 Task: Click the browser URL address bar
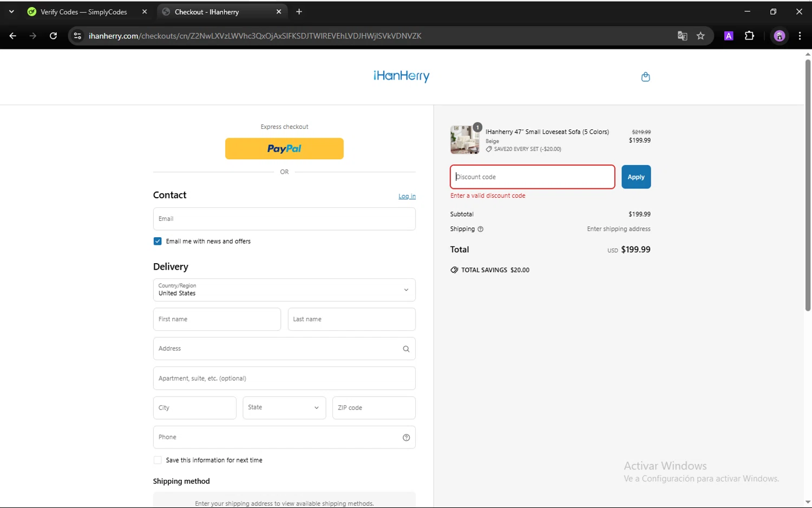pos(379,36)
